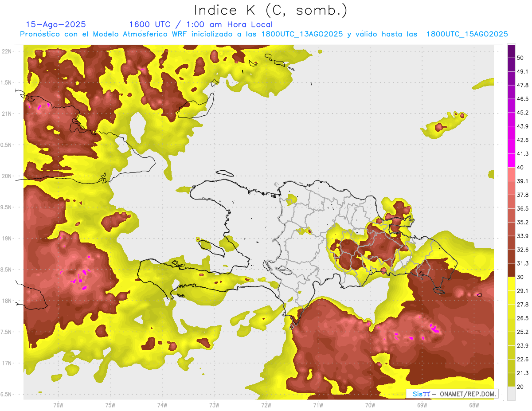Click the "76W" longitude label

click(x=58, y=405)
